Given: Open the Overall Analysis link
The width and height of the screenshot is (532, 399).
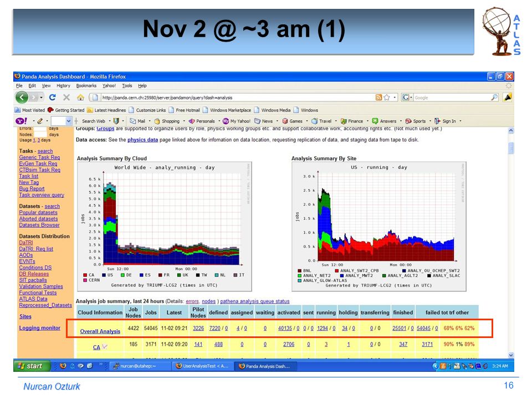Looking at the screenshot, I should click(x=100, y=331).
